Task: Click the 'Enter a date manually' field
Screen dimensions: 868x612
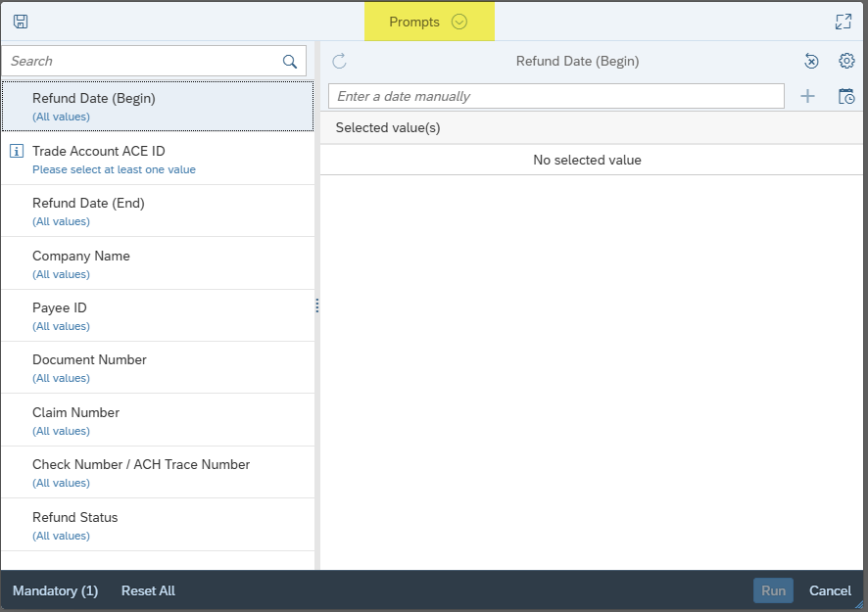Action: [555, 96]
